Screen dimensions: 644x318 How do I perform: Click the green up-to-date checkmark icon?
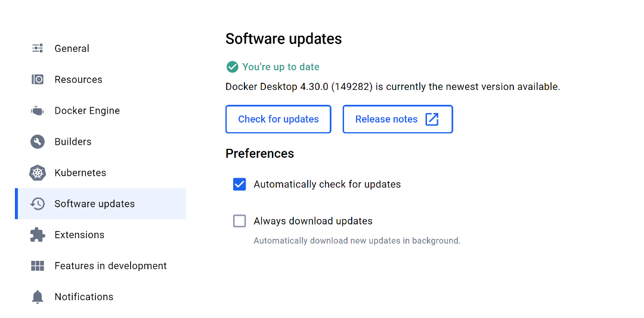(233, 67)
